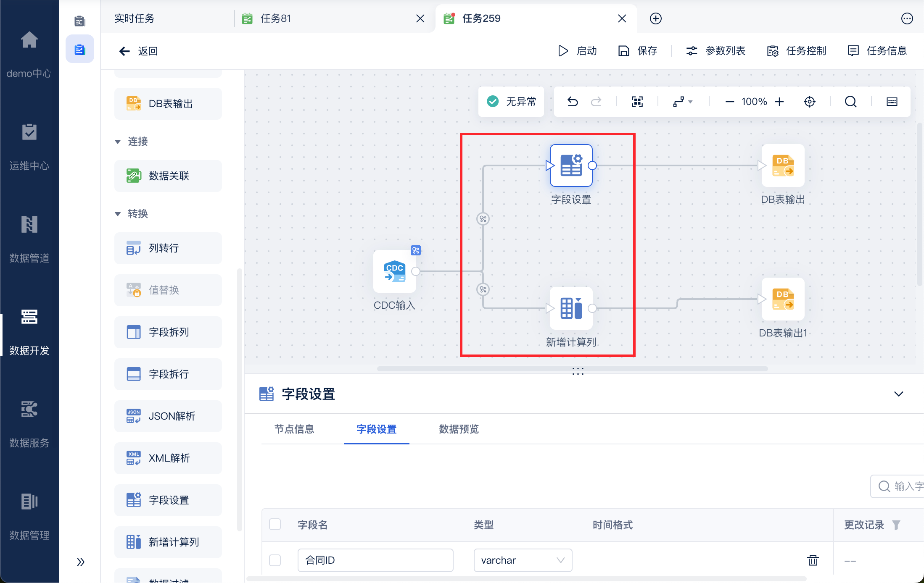Collapse the 连接 category in component list
This screenshot has width=924, height=583.
118,142
